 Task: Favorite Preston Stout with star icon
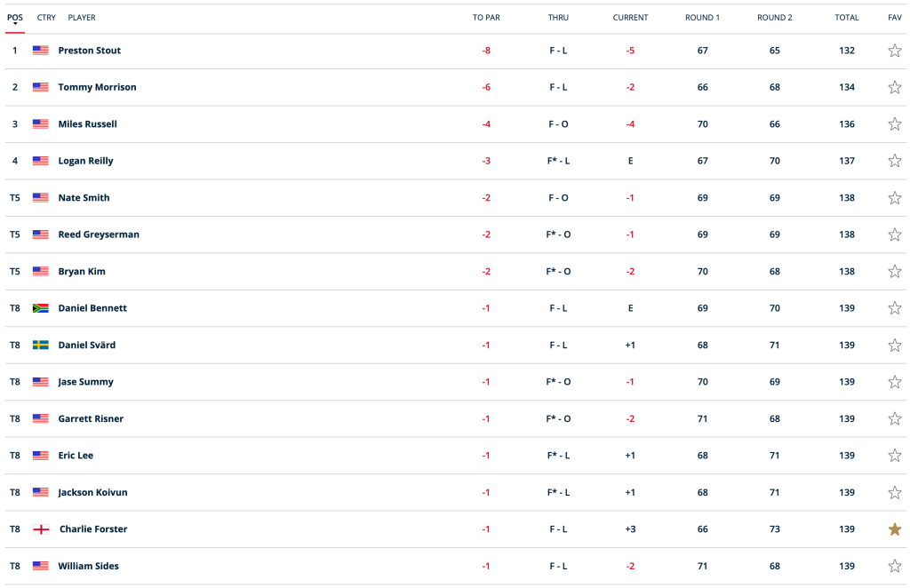(895, 51)
